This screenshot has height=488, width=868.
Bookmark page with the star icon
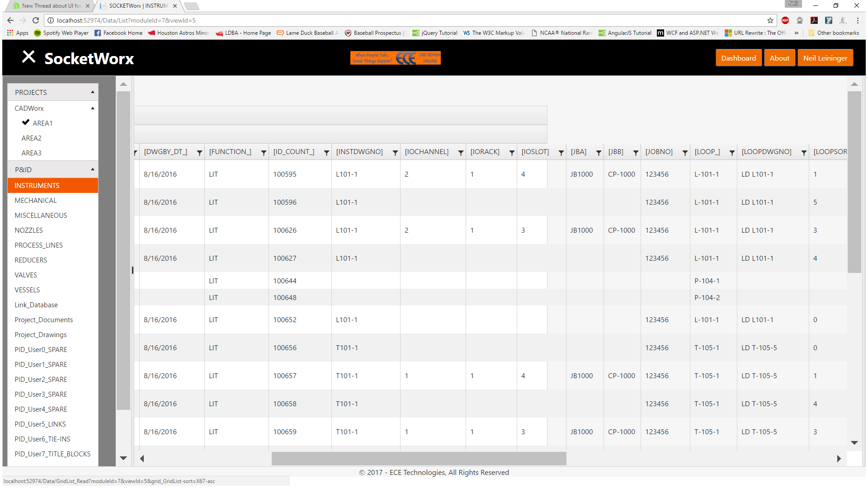click(770, 20)
